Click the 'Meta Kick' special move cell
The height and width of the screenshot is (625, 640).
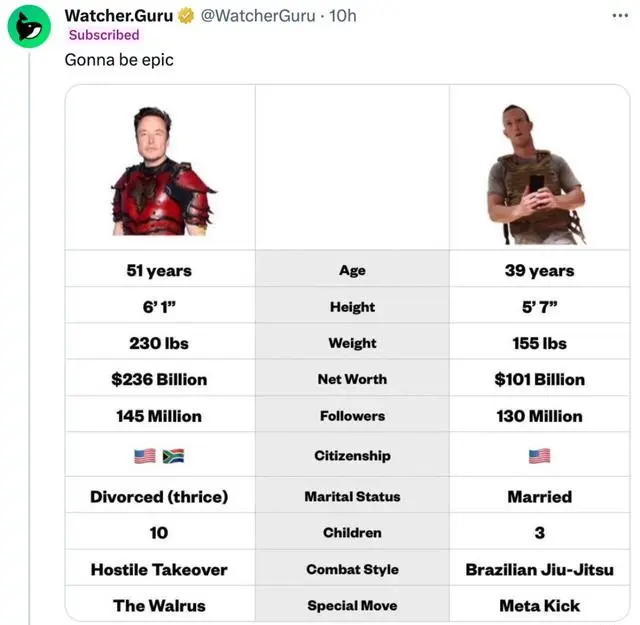tap(539, 606)
